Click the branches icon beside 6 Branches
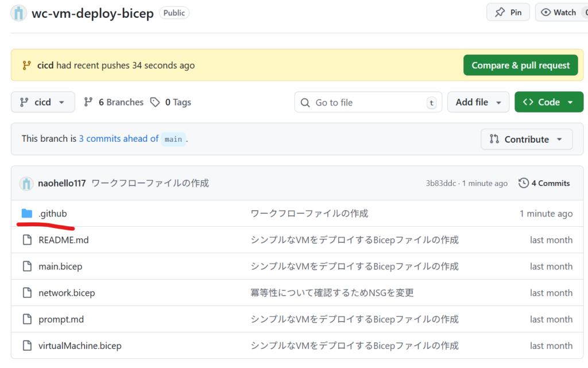588x368 pixels. click(88, 102)
